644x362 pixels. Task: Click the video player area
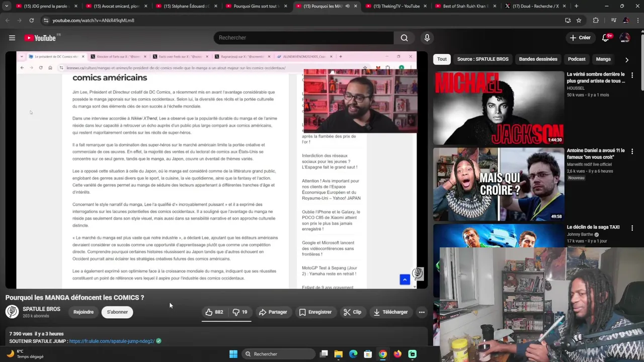coord(217,170)
